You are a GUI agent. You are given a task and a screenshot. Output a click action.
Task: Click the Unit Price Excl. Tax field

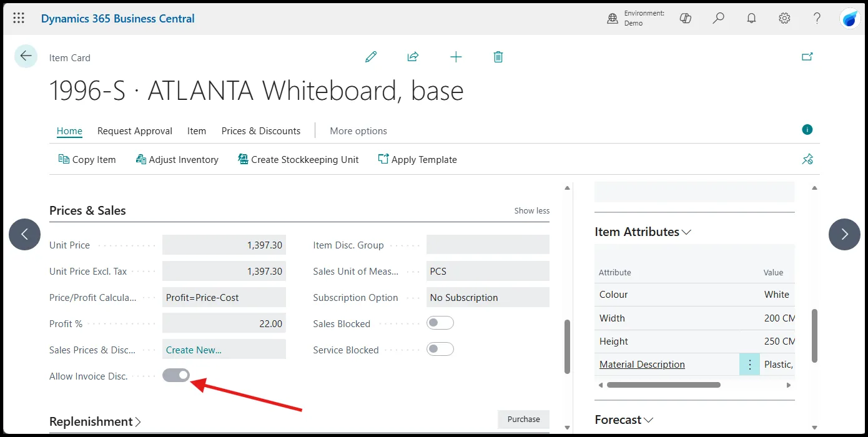pos(224,271)
